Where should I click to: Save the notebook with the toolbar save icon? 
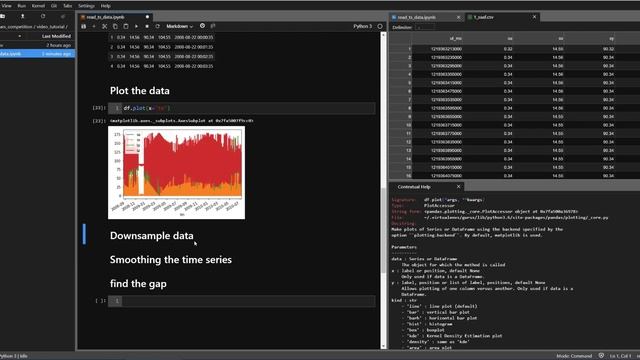84,26
